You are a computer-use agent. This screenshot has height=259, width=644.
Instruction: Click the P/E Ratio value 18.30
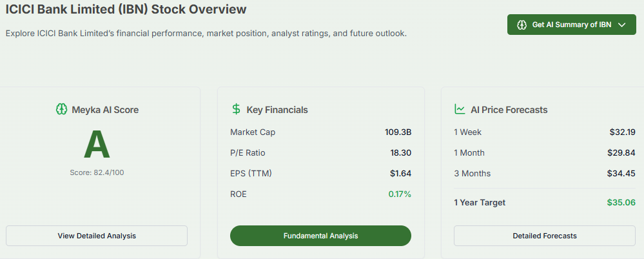click(x=400, y=153)
